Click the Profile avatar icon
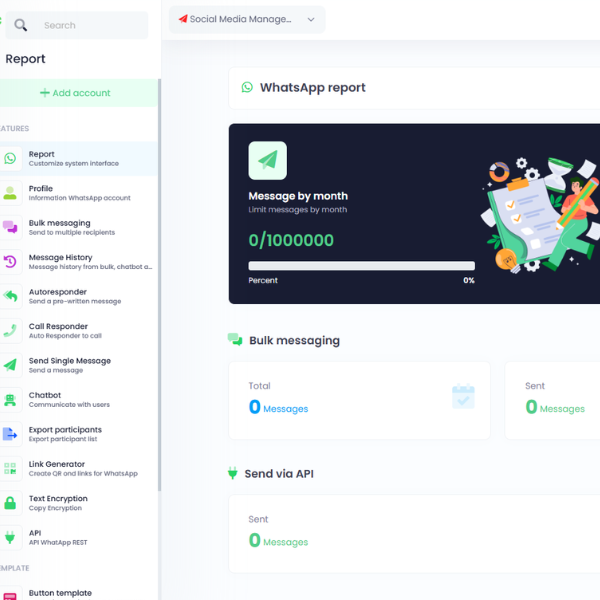The height and width of the screenshot is (600, 600). tap(10, 193)
